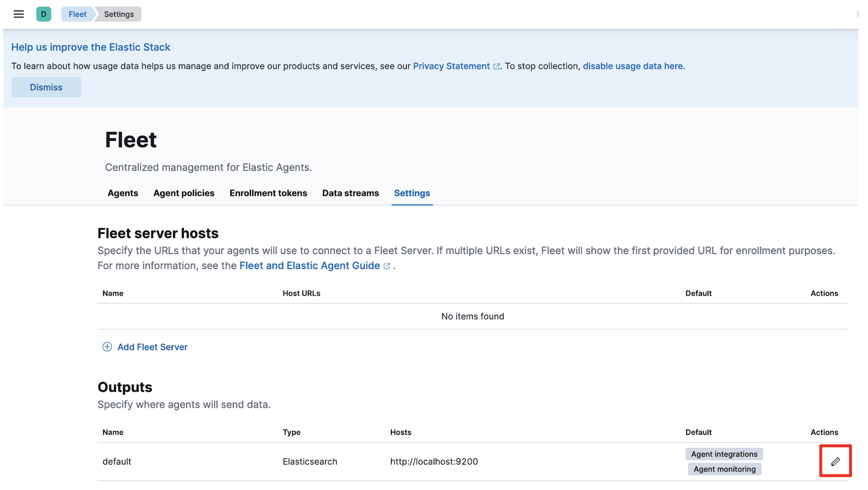Image resolution: width=868 pixels, height=490 pixels.
Task: Open the Fleet and Elastic Agent Guide
Action: pos(310,266)
